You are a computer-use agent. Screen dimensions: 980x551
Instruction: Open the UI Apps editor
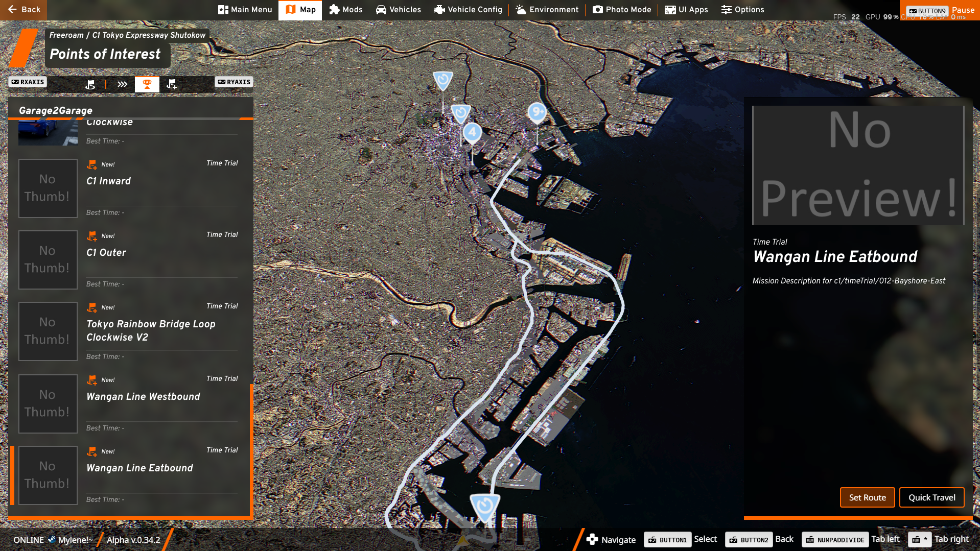click(686, 10)
